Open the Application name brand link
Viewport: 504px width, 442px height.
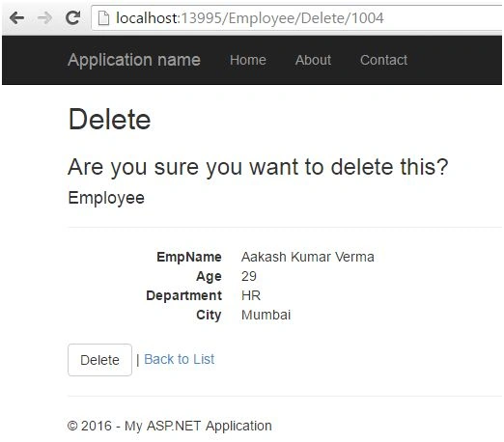point(134,60)
